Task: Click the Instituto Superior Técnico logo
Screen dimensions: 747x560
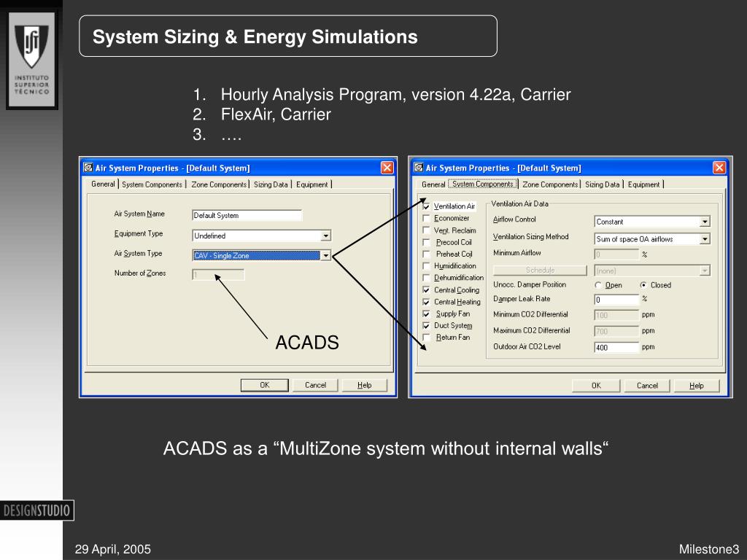Action: coord(32,59)
